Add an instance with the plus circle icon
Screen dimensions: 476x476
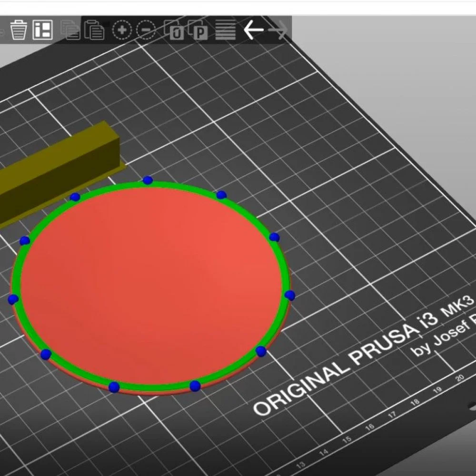pyautogui.click(x=122, y=30)
